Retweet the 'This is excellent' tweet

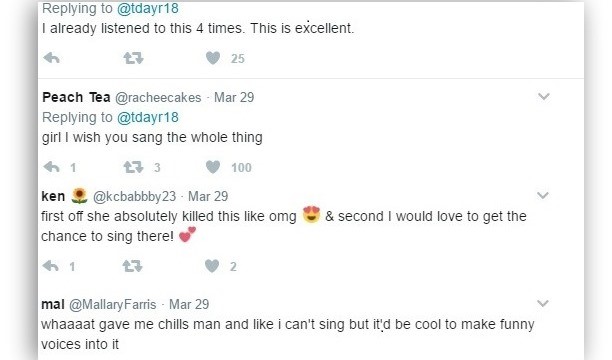click(133, 58)
